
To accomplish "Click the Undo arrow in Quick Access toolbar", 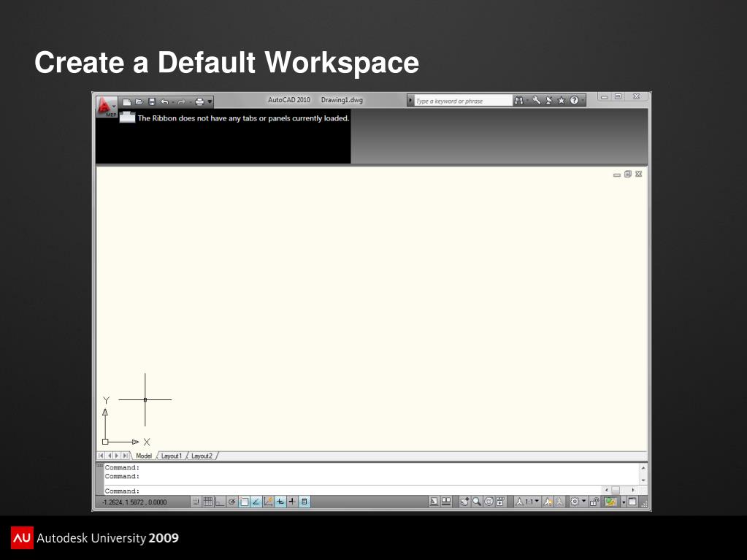I will click(164, 101).
